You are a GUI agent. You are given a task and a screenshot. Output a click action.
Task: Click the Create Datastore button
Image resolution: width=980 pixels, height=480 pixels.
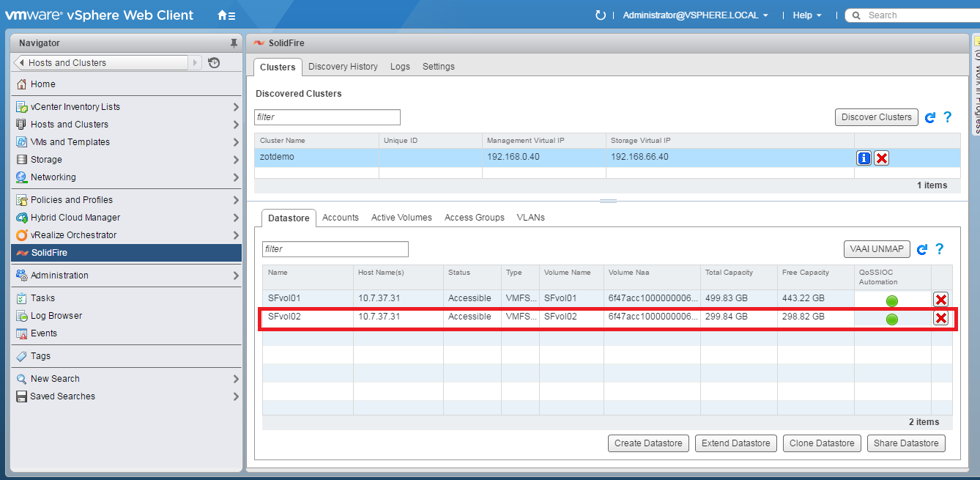649,443
